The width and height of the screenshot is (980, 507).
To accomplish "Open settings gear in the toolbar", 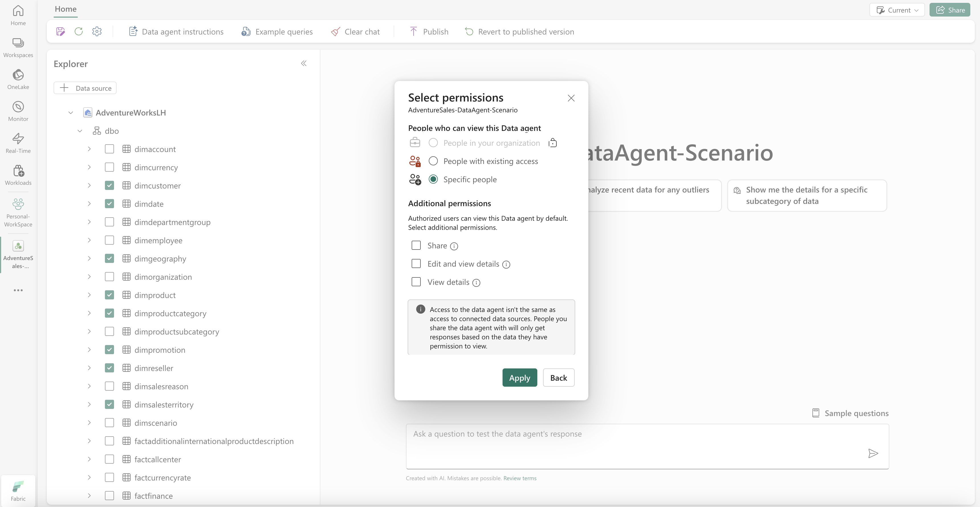I will tap(97, 32).
